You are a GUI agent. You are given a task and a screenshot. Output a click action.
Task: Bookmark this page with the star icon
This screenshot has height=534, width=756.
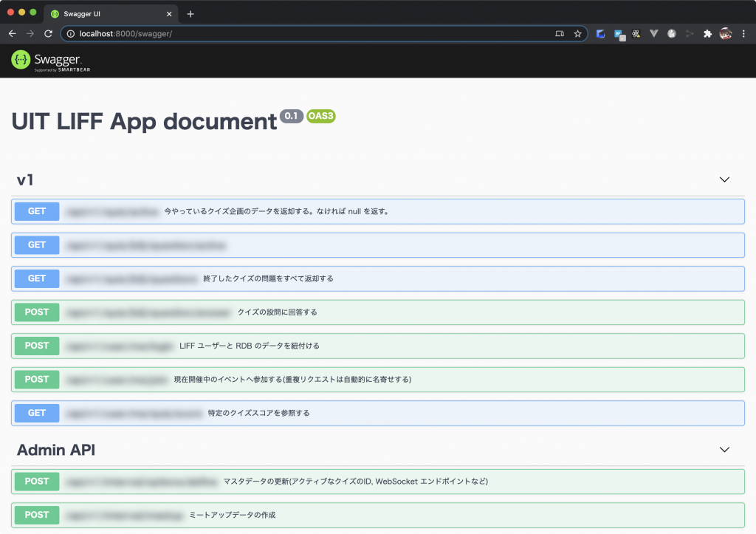pos(577,34)
